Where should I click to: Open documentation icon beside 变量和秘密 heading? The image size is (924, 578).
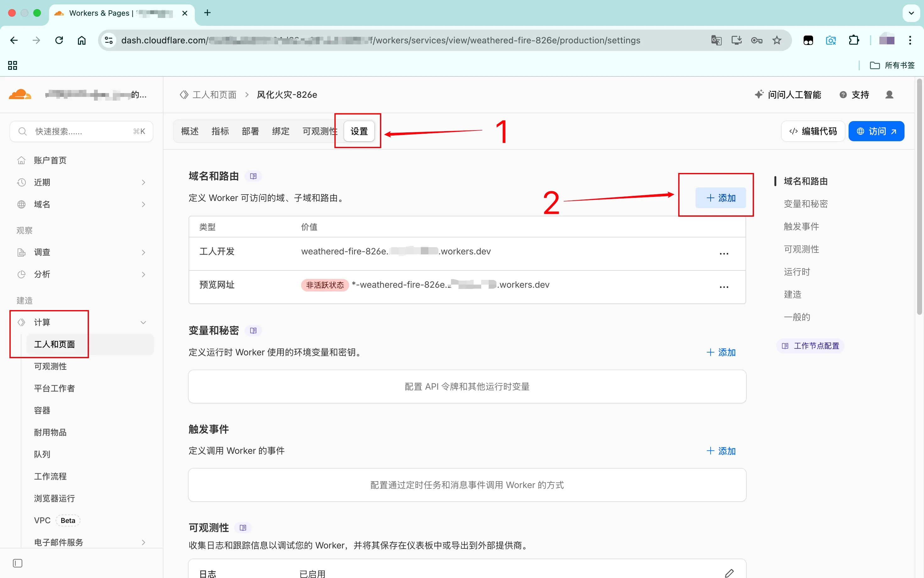click(253, 331)
